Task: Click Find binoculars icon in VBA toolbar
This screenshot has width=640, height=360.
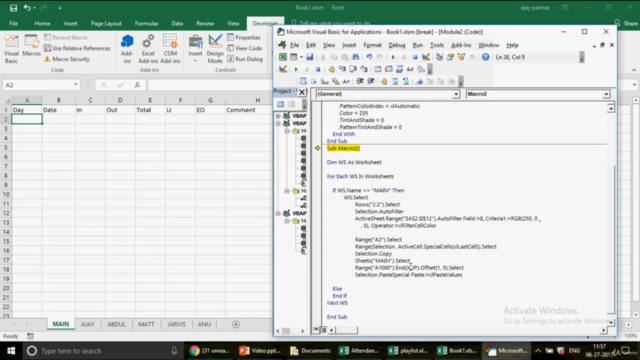Action: click(356, 57)
